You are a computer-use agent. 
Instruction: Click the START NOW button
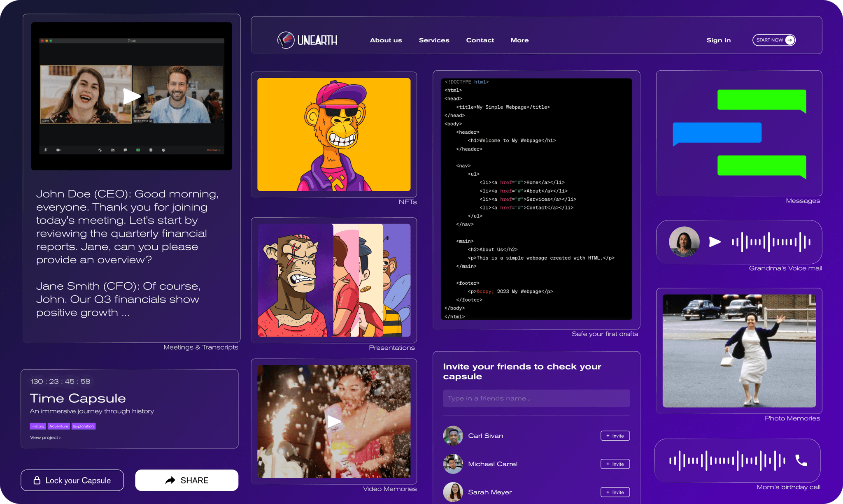[x=774, y=40]
